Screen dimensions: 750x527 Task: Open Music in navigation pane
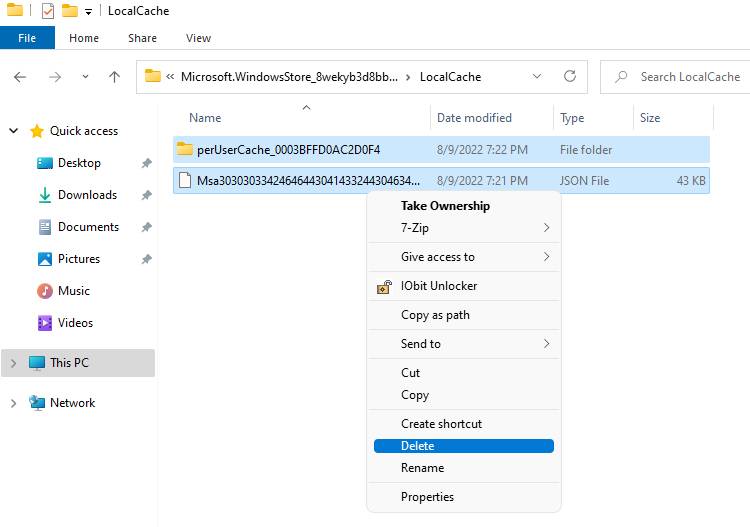[74, 291]
